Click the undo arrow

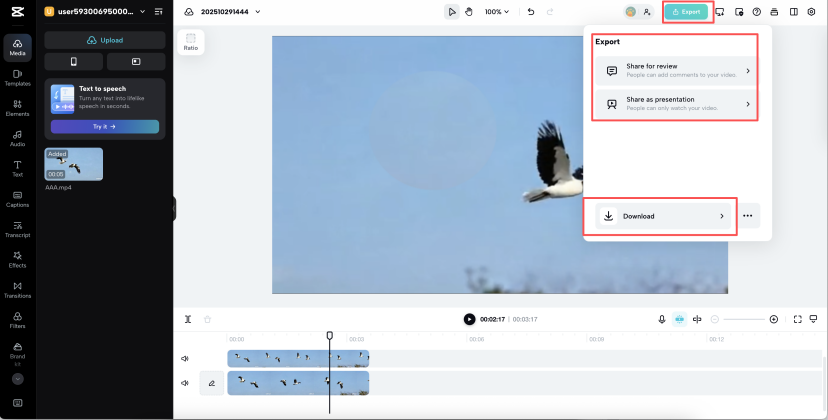pos(531,12)
